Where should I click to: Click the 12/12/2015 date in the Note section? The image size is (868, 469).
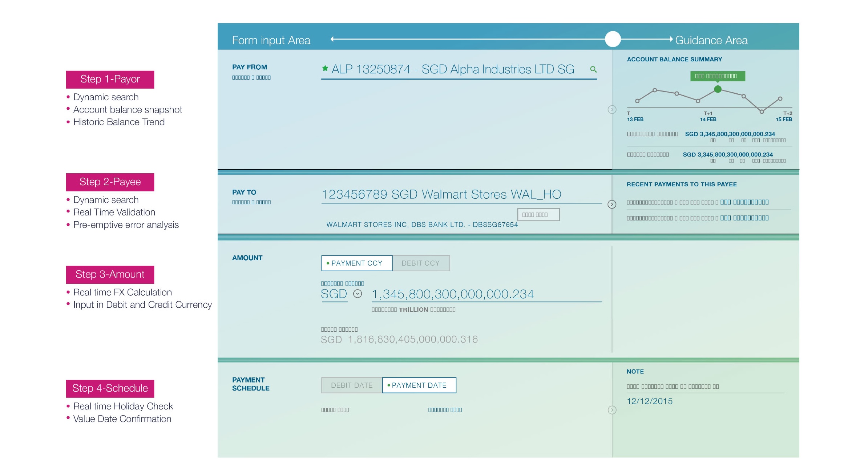click(650, 401)
